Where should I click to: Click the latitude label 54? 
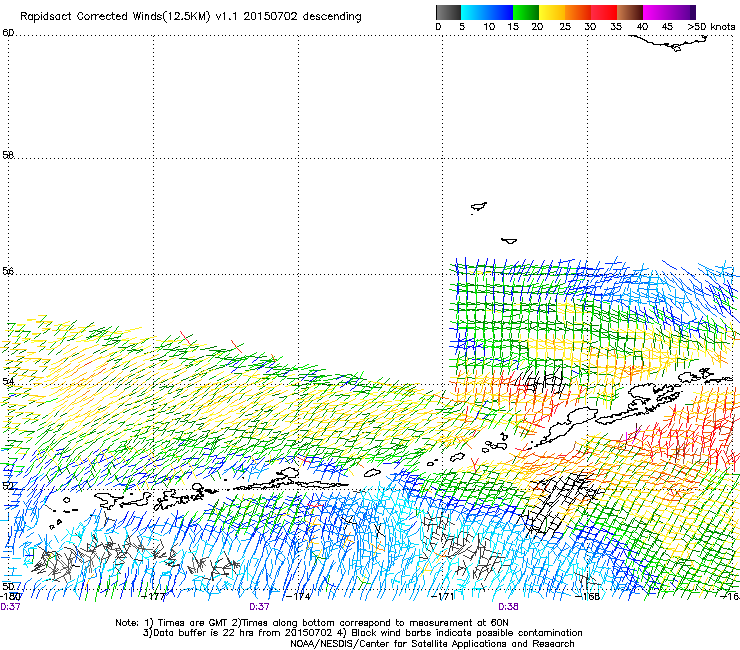click(x=8, y=381)
